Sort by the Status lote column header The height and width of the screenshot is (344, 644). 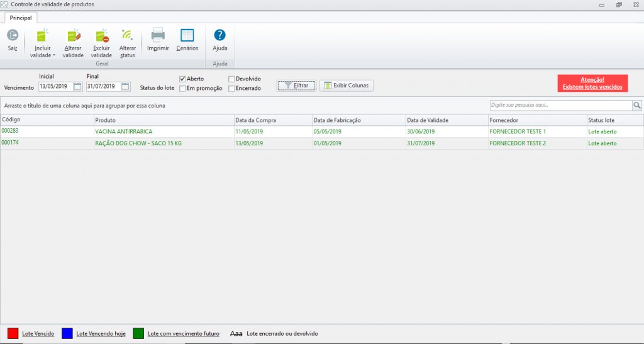click(x=615, y=120)
